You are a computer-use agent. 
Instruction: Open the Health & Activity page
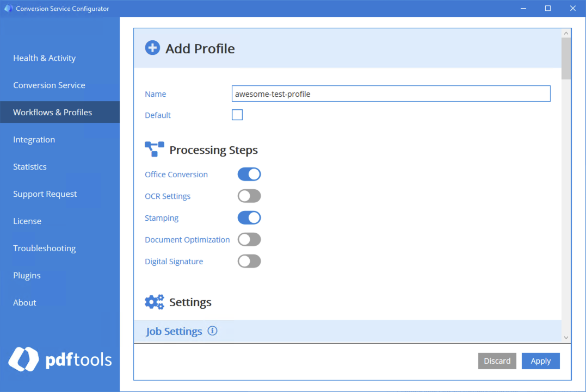pos(44,58)
